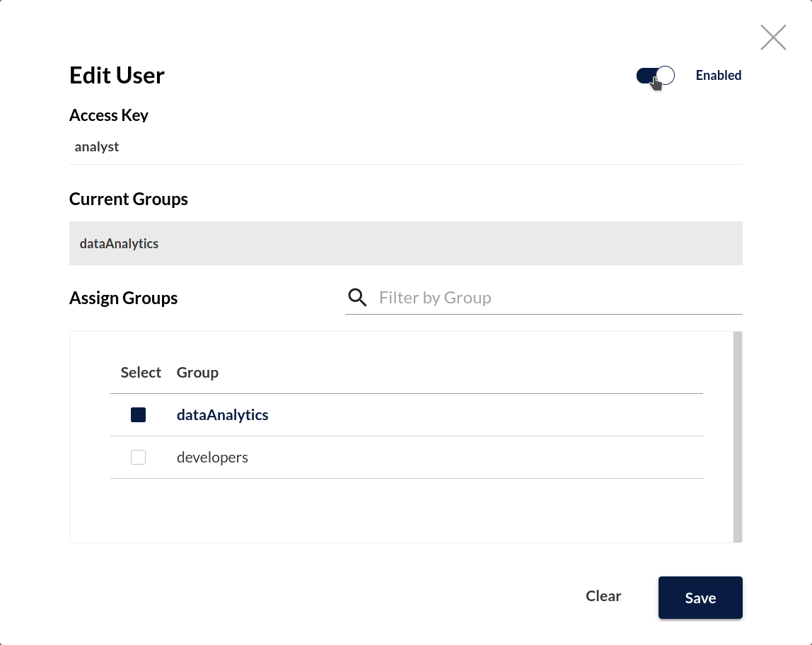Check the developers group checkbox
Screen dimensions: 812x645
click(138, 457)
